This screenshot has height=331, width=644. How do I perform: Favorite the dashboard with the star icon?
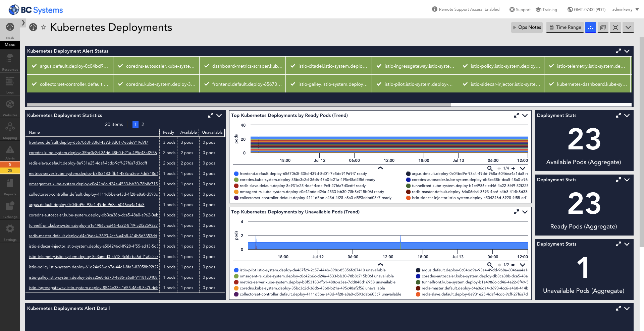tap(44, 27)
